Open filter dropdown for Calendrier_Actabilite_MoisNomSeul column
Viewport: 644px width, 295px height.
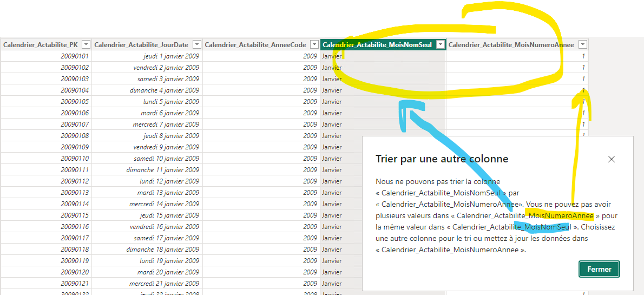tap(441, 44)
